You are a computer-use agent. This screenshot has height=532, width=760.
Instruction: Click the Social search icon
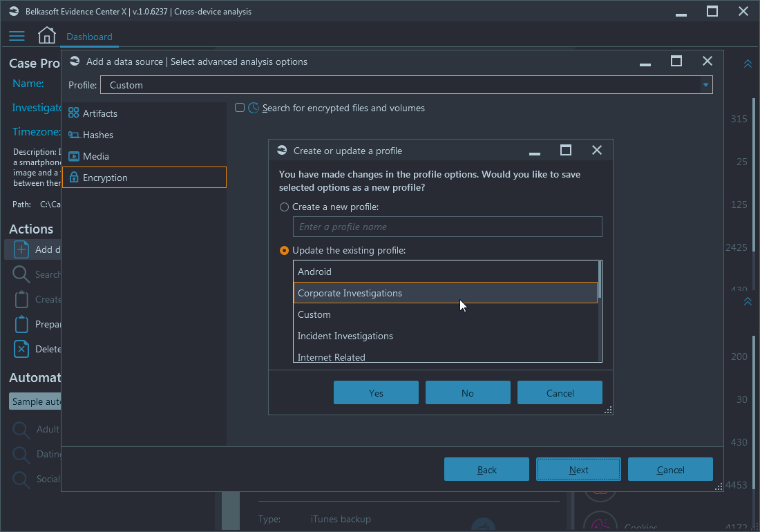[21, 479]
